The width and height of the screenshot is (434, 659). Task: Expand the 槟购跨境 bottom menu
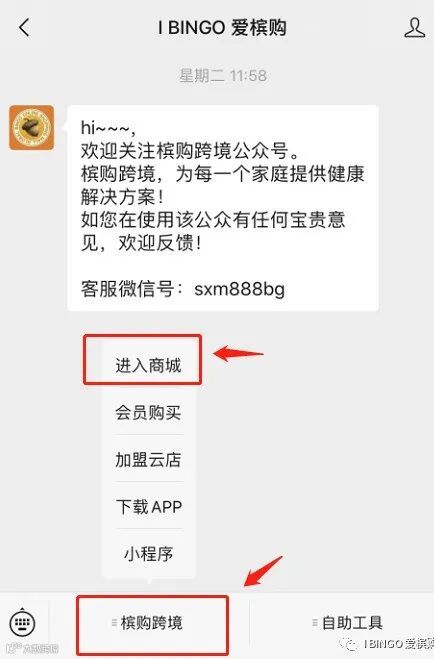152,623
